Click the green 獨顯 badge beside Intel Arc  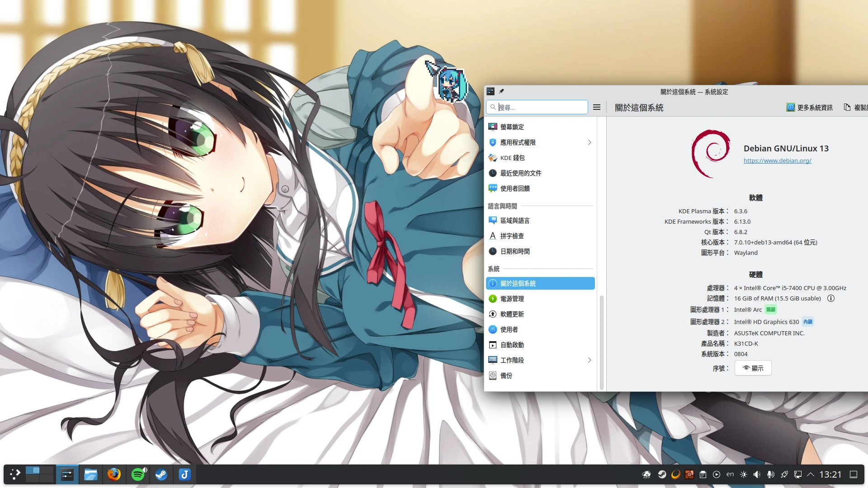(x=770, y=310)
